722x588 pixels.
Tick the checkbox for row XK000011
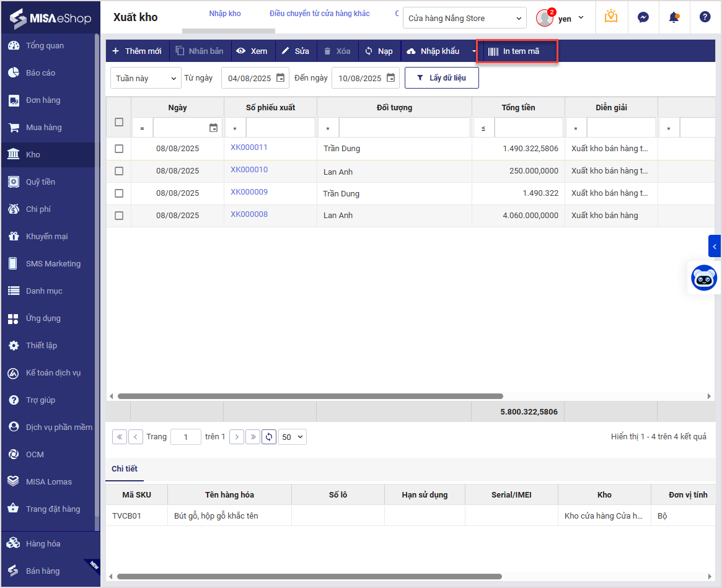[119, 149]
